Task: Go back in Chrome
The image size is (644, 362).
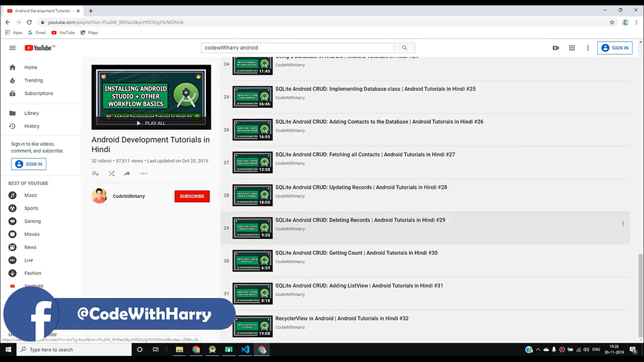Action: point(8,22)
